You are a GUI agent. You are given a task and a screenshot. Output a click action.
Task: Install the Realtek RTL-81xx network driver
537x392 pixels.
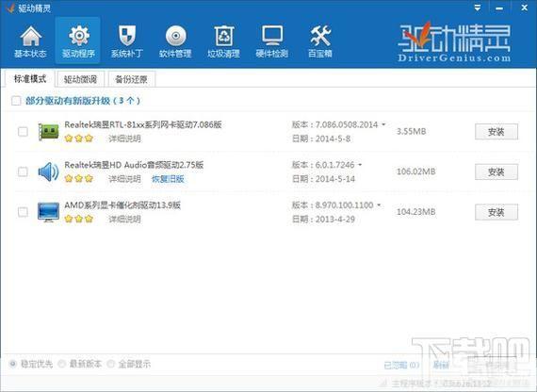click(496, 132)
